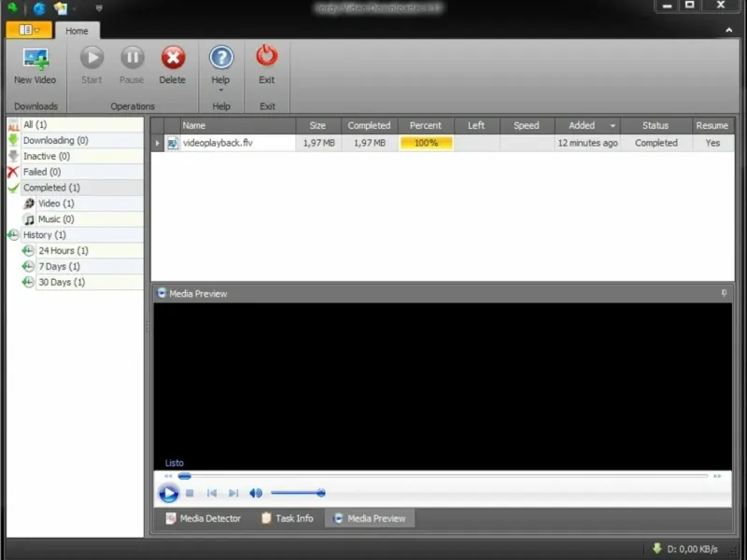Click the Added column sort arrow

(613, 126)
